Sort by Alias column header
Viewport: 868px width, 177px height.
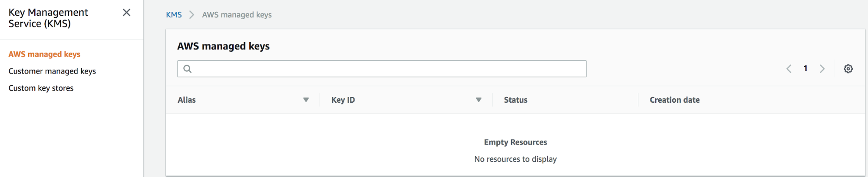pyautogui.click(x=187, y=100)
